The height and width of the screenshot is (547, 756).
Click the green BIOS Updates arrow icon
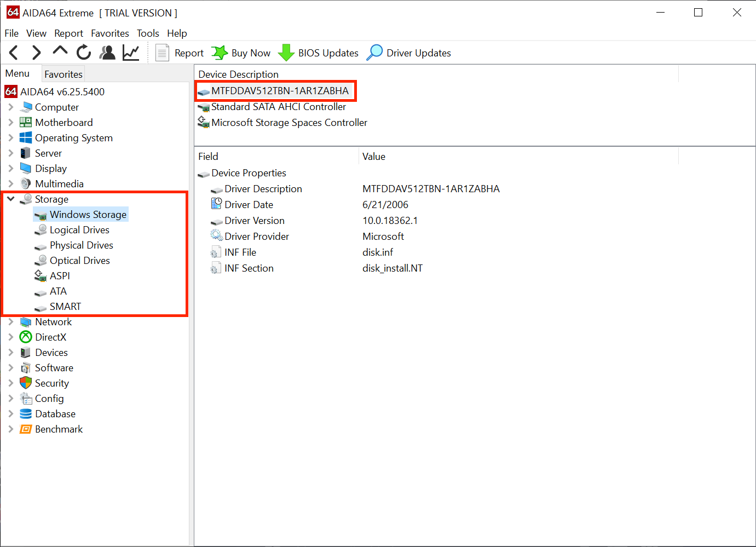(286, 53)
